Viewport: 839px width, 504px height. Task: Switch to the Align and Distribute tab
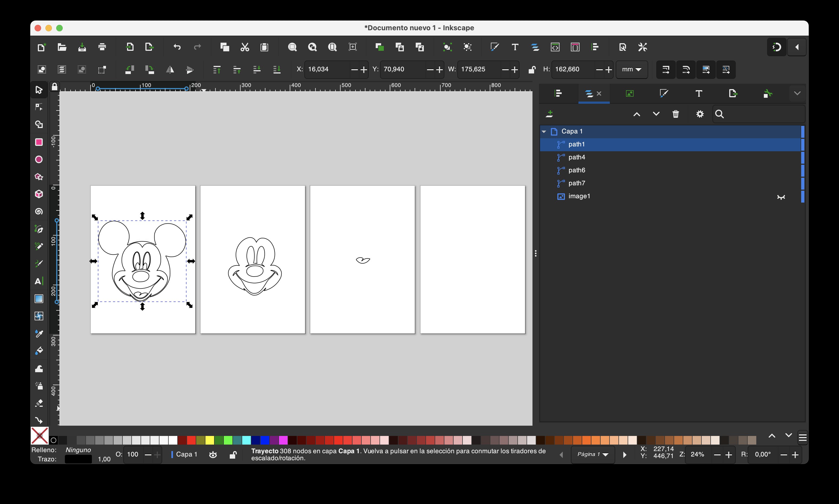558,93
